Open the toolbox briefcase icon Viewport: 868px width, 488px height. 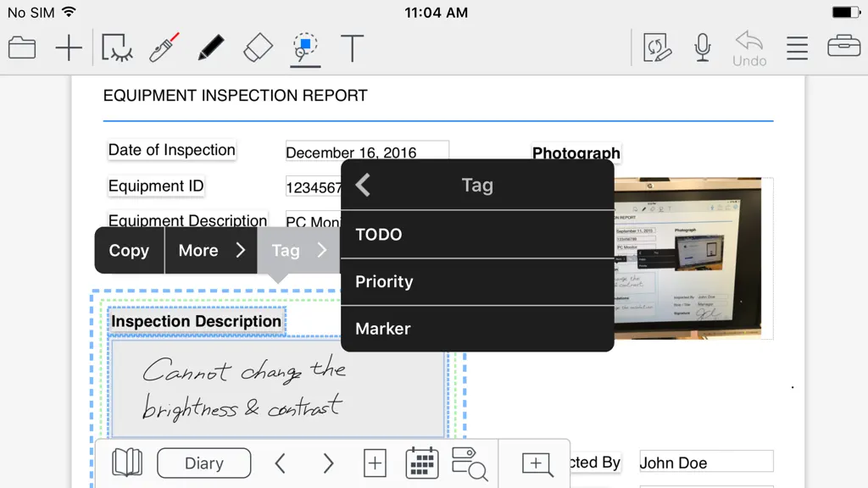coord(843,47)
